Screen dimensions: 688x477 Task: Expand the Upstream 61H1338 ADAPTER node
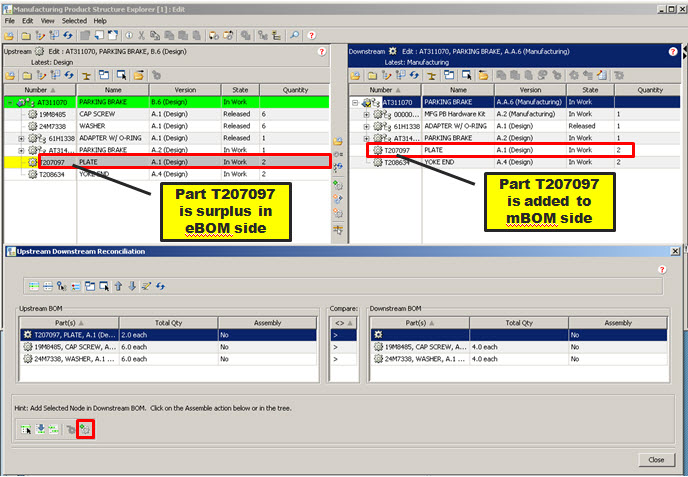[x=21, y=138]
